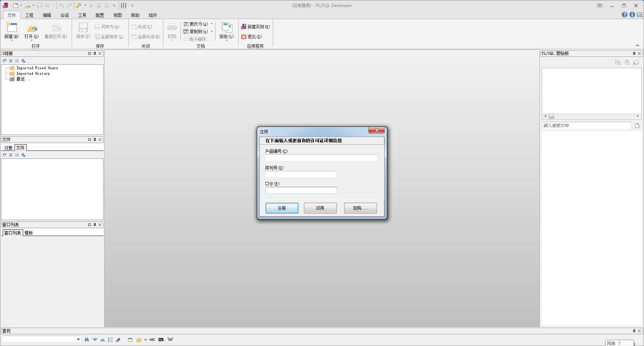Click the clipboard scrollbar left arrow
The image size is (644, 346).
pos(545,116)
